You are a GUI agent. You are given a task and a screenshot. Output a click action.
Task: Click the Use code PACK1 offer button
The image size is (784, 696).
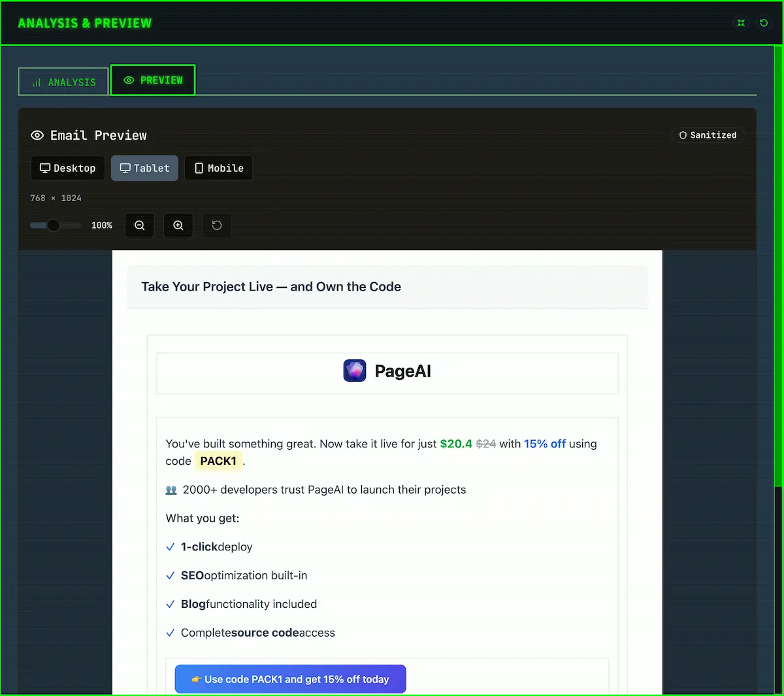290,679
